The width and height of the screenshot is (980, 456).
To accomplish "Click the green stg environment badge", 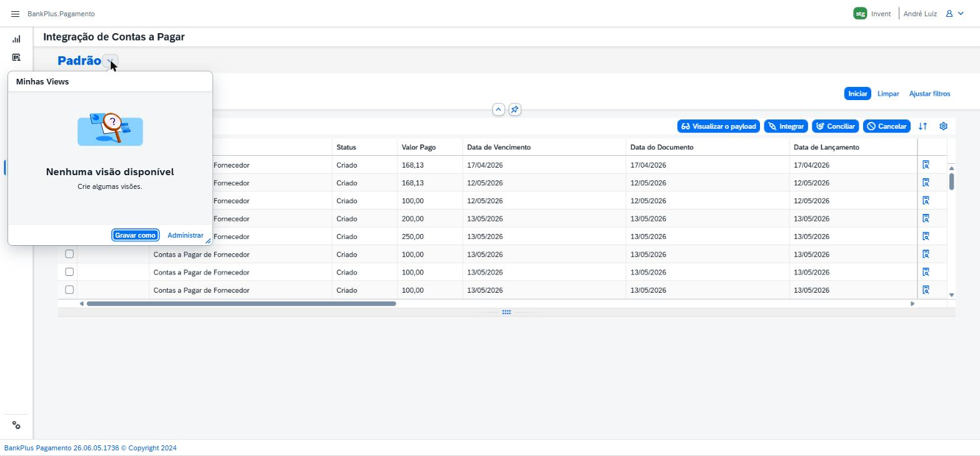I will [x=860, y=14].
